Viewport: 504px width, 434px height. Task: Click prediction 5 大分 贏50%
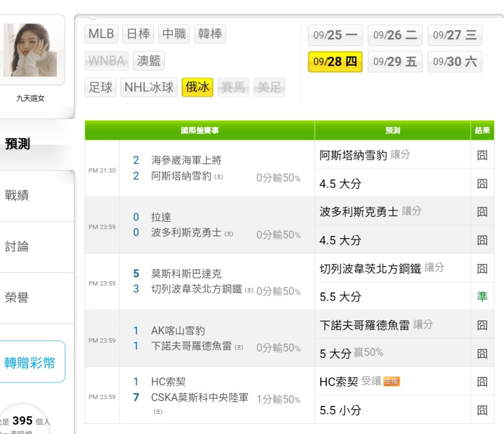coord(351,353)
